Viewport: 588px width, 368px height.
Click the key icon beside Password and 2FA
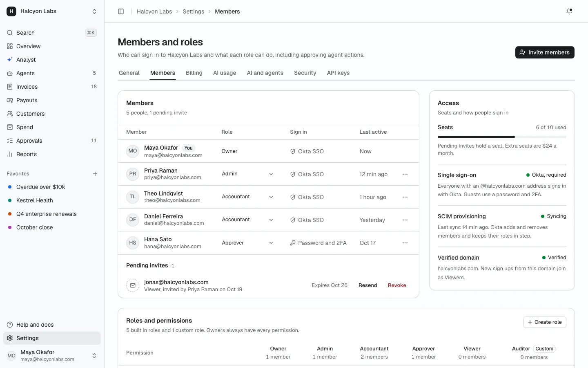coord(293,243)
